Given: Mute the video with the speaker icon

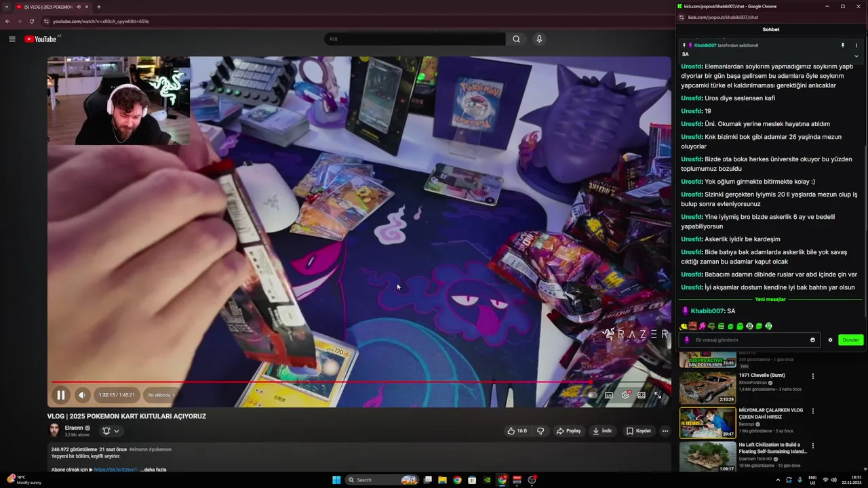Looking at the screenshot, I should pos(82,394).
